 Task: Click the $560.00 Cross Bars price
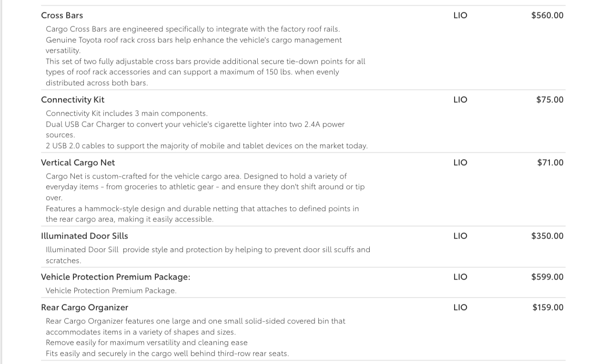pyautogui.click(x=547, y=15)
